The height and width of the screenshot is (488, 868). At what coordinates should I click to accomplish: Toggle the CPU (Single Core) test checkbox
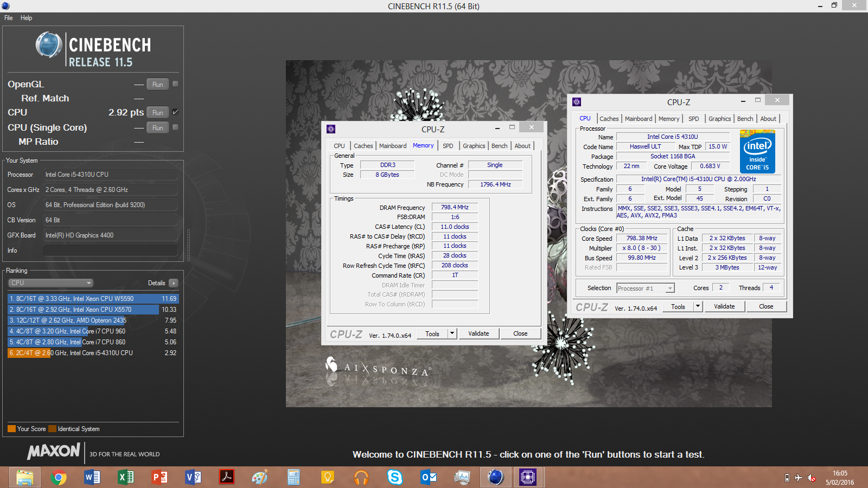175,127
